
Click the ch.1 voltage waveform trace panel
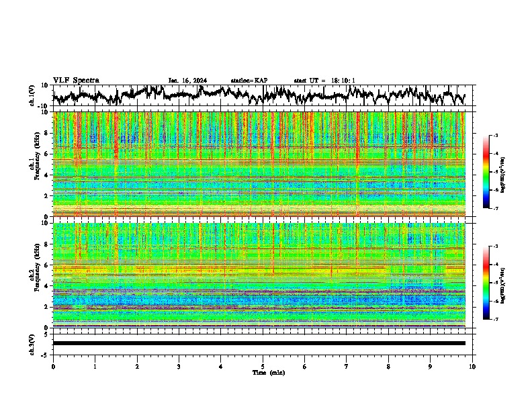point(262,95)
